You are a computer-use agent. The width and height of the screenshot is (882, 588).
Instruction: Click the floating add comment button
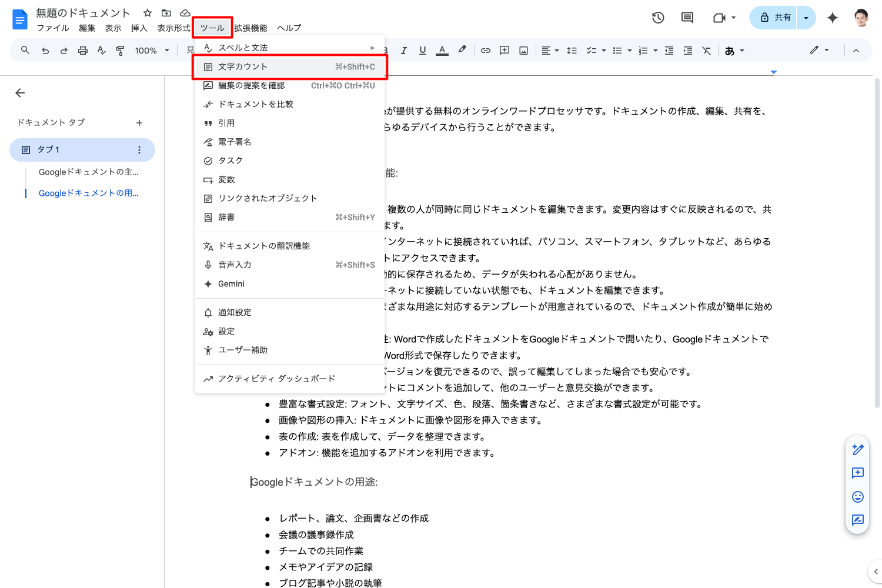pyautogui.click(x=858, y=473)
